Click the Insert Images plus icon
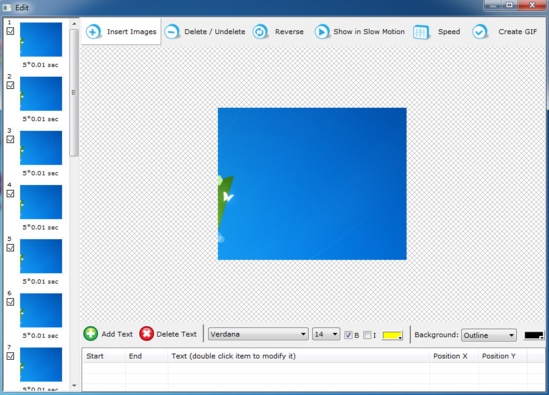Image resolution: width=549 pixels, height=395 pixels. pos(93,32)
